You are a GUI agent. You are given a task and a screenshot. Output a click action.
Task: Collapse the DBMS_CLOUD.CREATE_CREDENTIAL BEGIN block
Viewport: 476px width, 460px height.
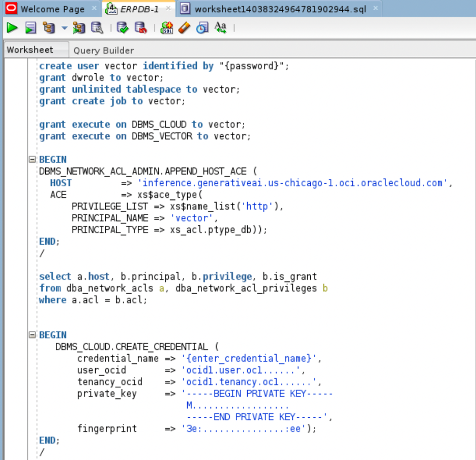click(32, 335)
